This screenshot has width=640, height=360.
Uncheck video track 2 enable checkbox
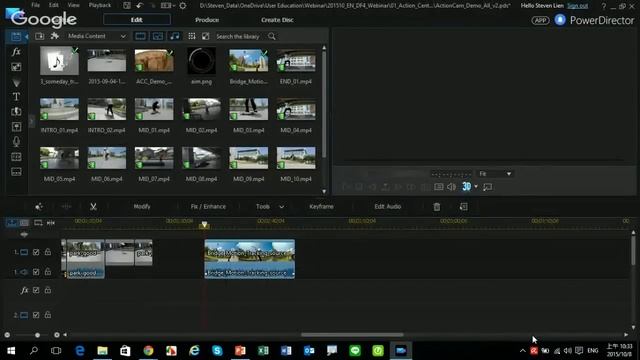[36, 315]
